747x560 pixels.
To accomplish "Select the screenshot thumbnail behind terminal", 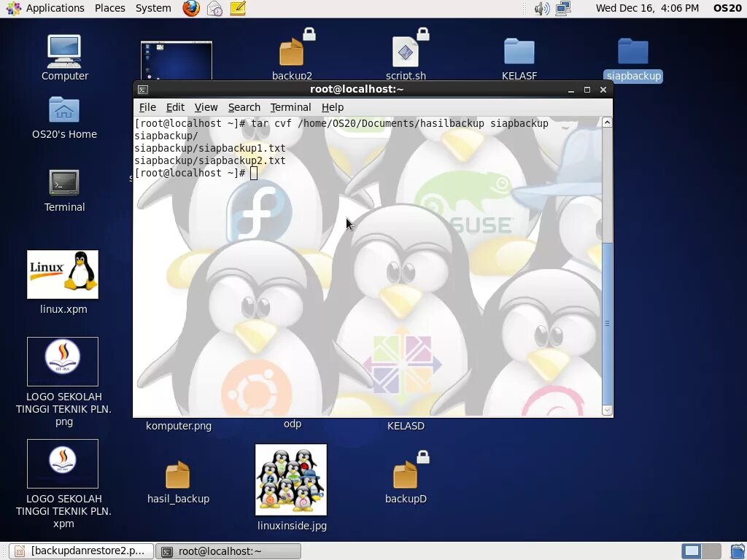I will tap(177, 60).
